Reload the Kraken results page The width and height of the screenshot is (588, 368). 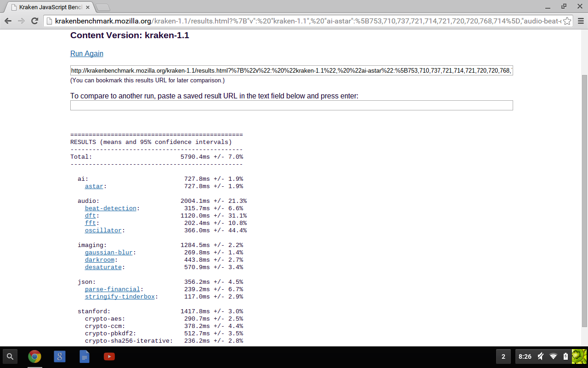pos(34,21)
